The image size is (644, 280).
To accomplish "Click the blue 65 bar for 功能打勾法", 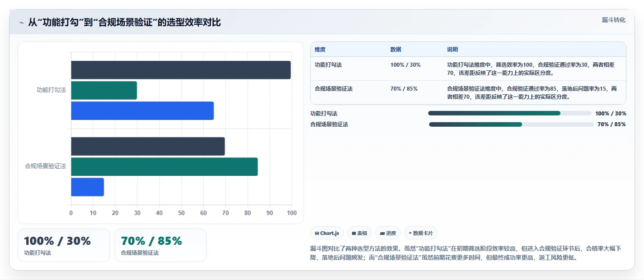I will [x=142, y=111].
